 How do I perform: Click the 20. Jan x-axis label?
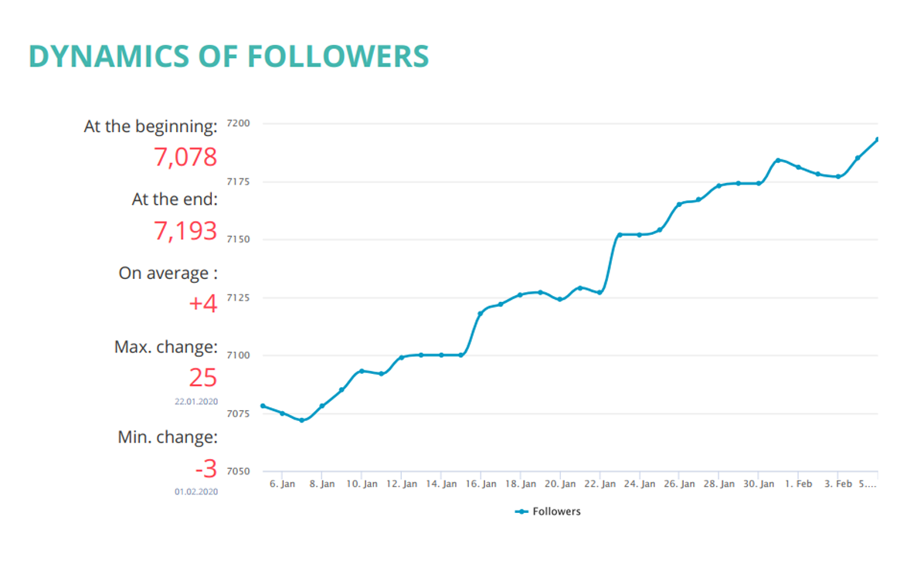coord(562,484)
